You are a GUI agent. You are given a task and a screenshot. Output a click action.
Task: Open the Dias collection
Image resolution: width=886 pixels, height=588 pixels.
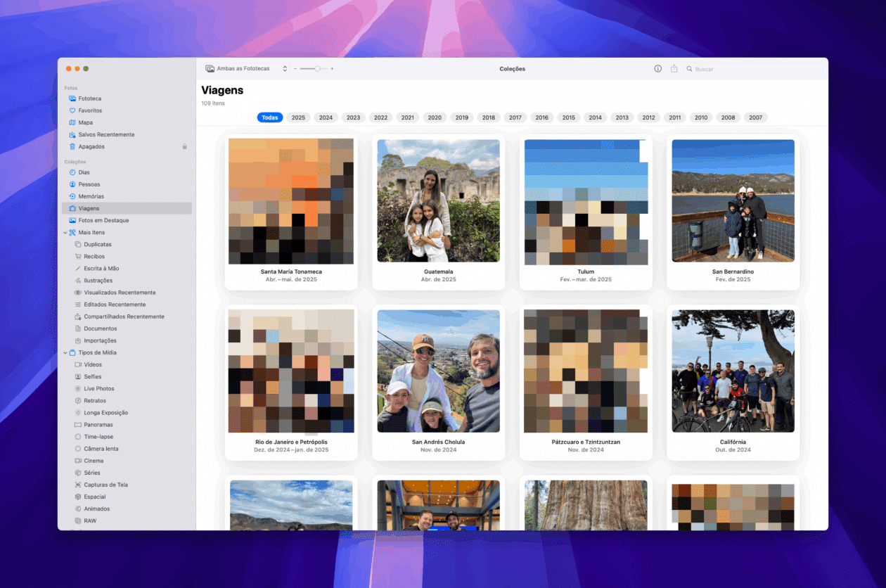127,172
